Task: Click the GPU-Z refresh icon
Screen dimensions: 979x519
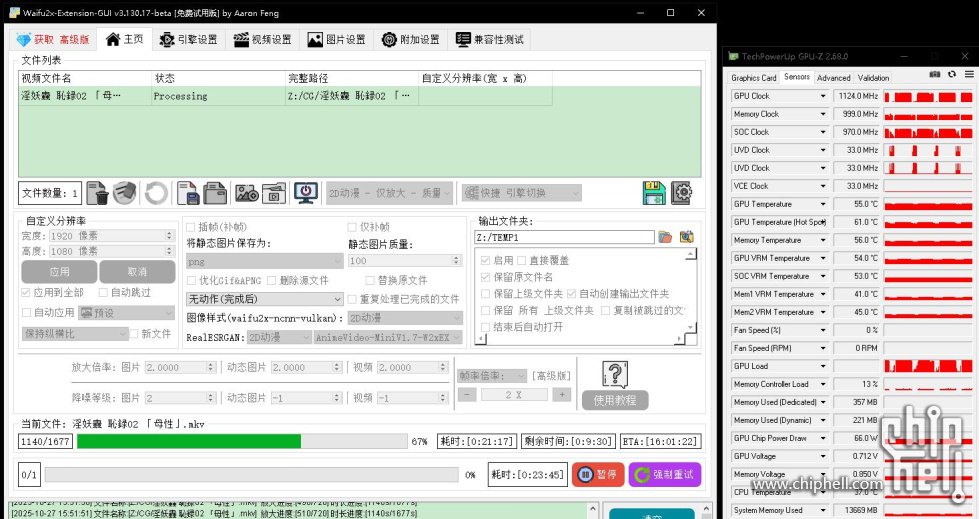Action: tap(951, 75)
